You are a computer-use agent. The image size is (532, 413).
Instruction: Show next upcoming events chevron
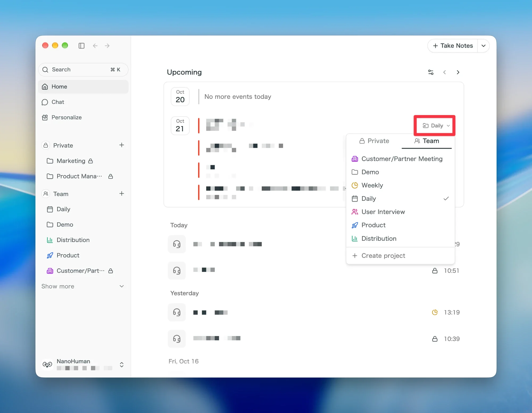458,72
